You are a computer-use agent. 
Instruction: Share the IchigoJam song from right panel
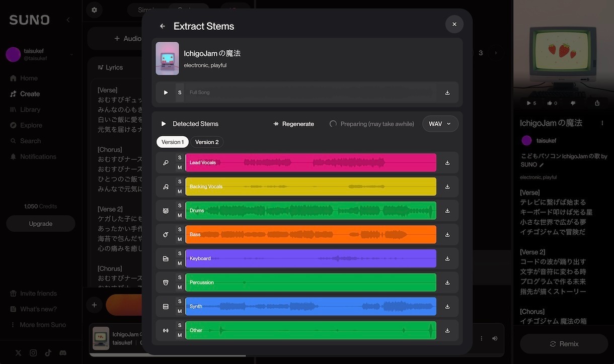pyautogui.click(x=597, y=103)
